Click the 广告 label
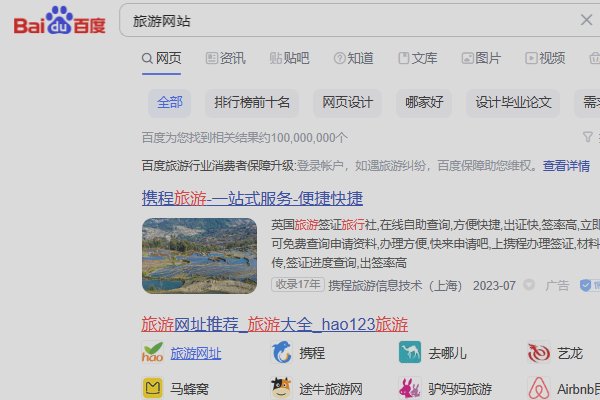Image resolution: width=600 pixels, height=400 pixels. click(557, 286)
